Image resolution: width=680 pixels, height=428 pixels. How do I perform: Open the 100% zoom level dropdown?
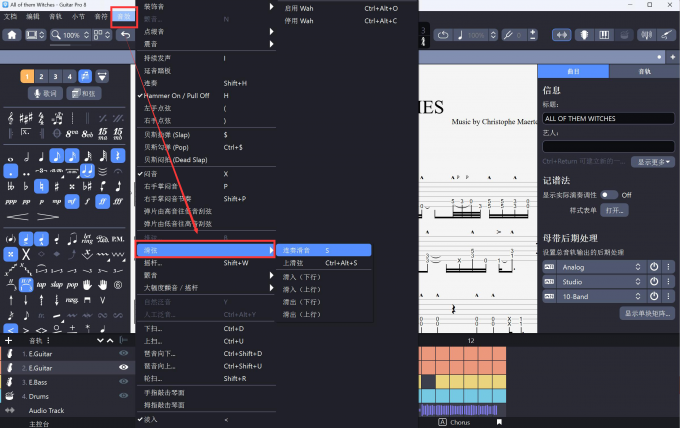[72, 35]
